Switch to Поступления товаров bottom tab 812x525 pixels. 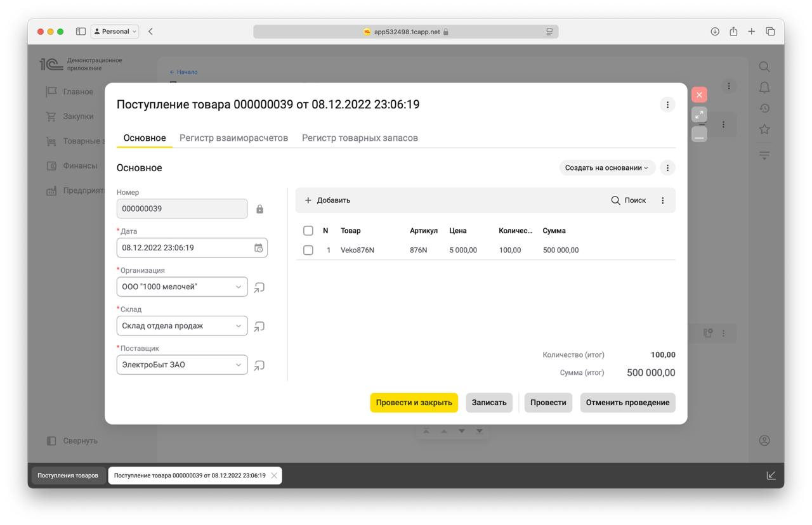click(68, 476)
